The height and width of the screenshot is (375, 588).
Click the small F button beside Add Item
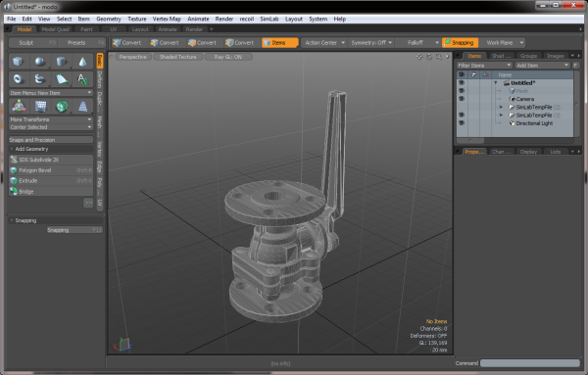click(x=575, y=66)
